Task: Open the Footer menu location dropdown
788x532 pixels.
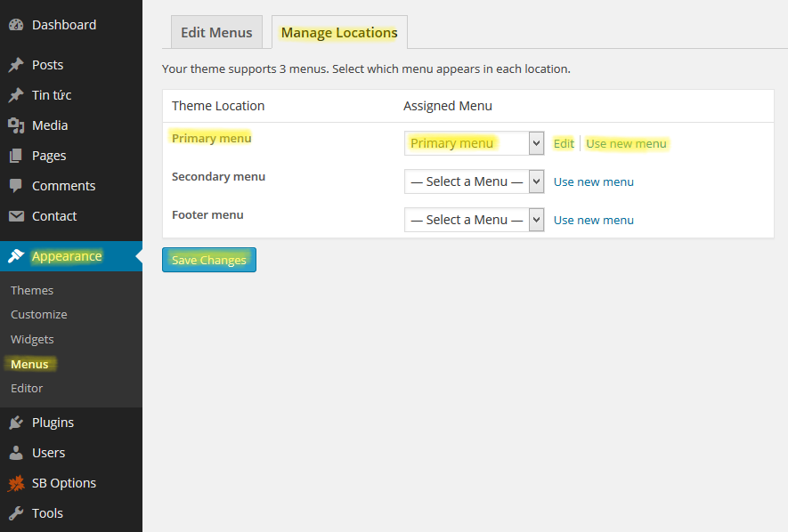Action: [x=474, y=220]
